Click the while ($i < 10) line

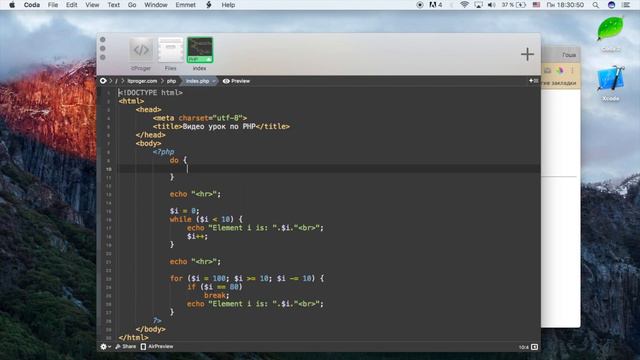pyautogui.click(x=206, y=219)
